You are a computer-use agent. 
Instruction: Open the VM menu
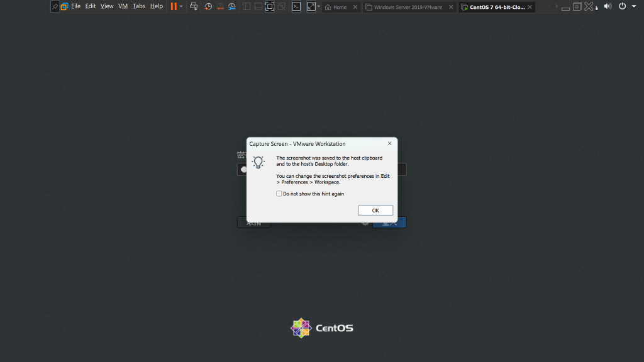coord(123,6)
